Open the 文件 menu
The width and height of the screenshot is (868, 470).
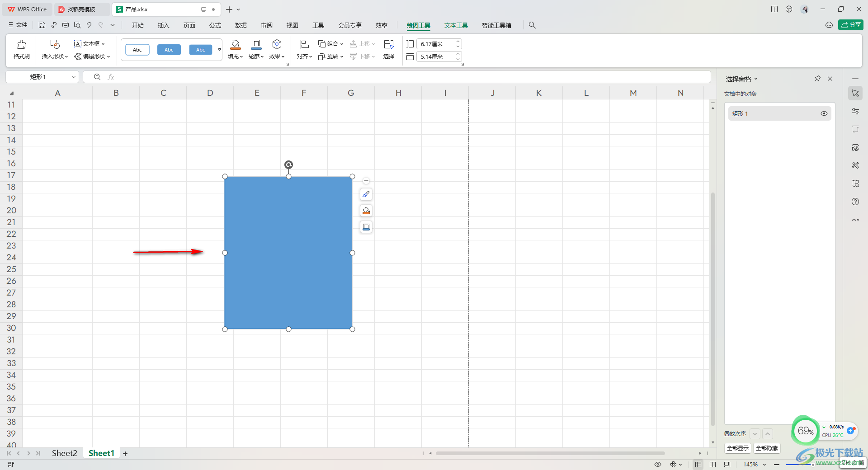(18, 25)
